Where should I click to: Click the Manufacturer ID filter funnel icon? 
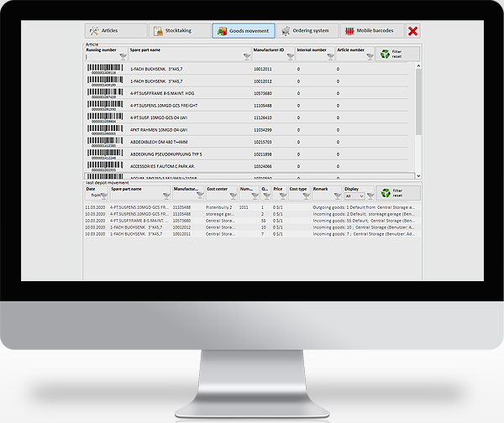pyautogui.click(x=291, y=57)
